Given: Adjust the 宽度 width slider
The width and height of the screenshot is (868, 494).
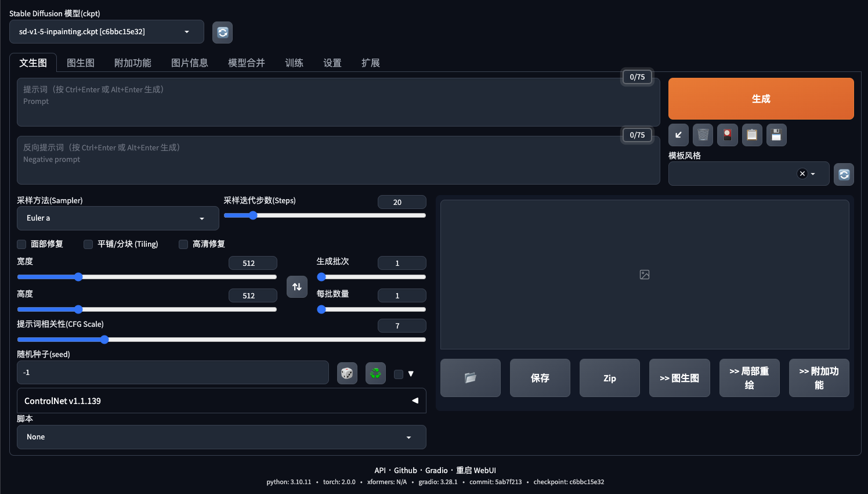Looking at the screenshot, I should 147,277.
